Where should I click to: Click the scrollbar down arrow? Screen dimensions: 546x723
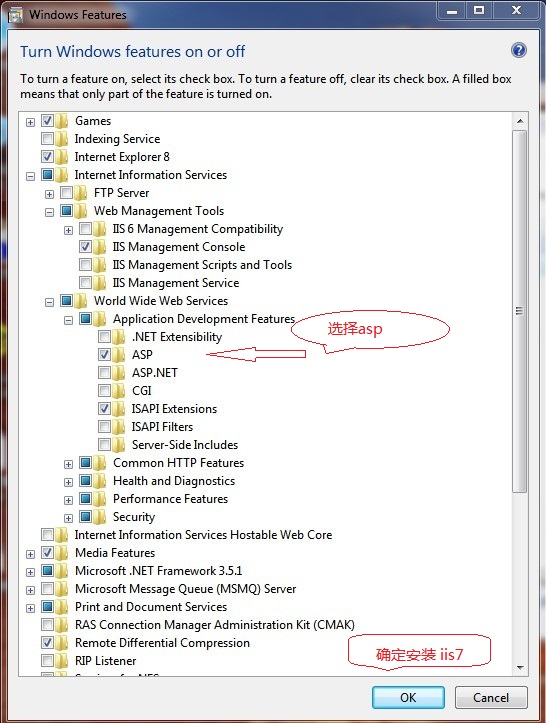[x=520, y=667]
